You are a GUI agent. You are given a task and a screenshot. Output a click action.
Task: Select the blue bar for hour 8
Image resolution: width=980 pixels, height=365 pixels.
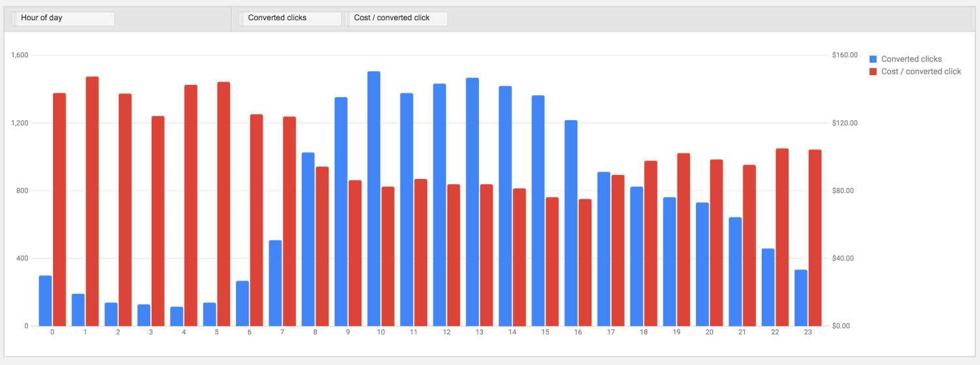(308, 239)
